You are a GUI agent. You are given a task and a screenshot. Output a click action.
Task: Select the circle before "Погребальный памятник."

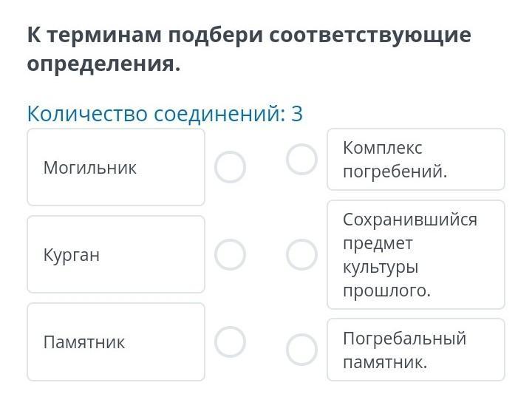click(301, 350)
